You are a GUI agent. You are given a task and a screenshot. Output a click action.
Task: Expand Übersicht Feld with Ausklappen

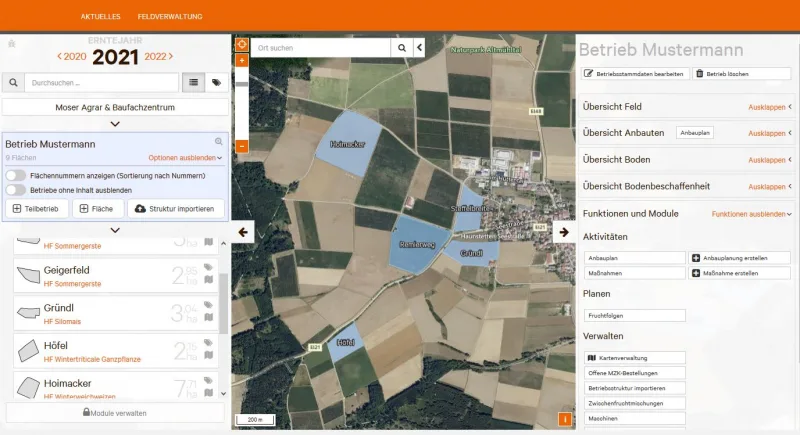[770, 107]
